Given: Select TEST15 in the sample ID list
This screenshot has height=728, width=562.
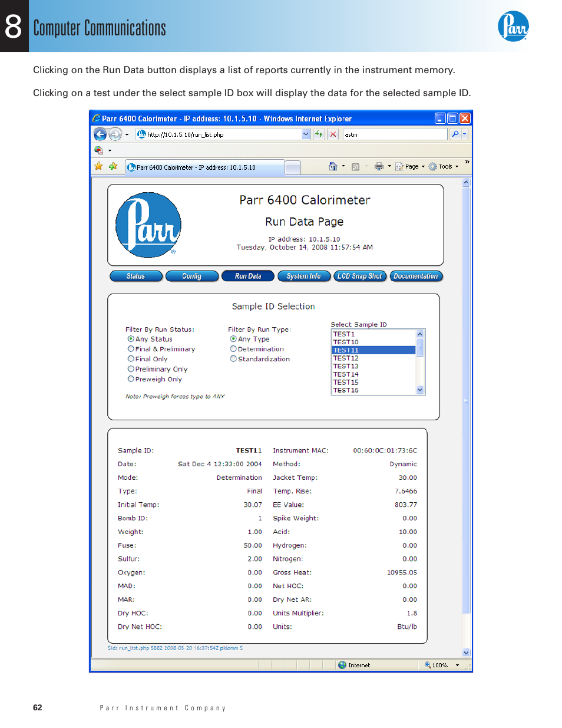Looking at the screenshot, I should [x=374, y=382].
